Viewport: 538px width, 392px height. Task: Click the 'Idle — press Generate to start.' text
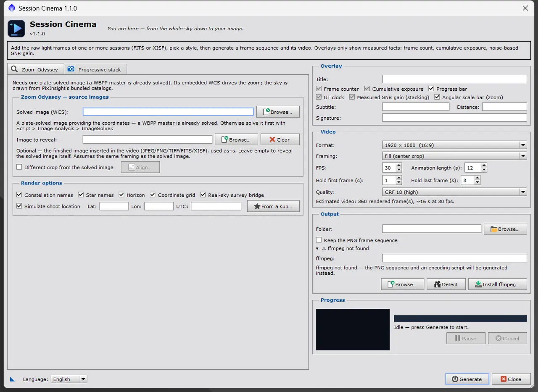(x=431, y=327)
